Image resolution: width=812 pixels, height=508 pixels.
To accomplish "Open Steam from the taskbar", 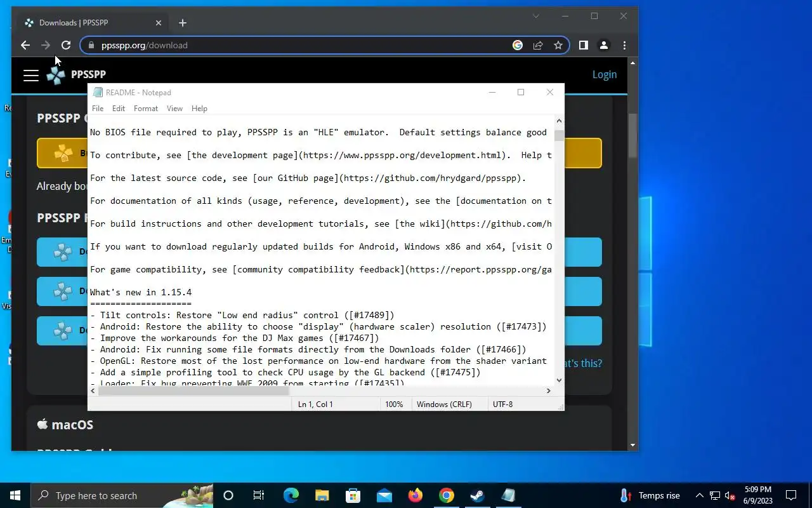I will click(x=477, y=495).
